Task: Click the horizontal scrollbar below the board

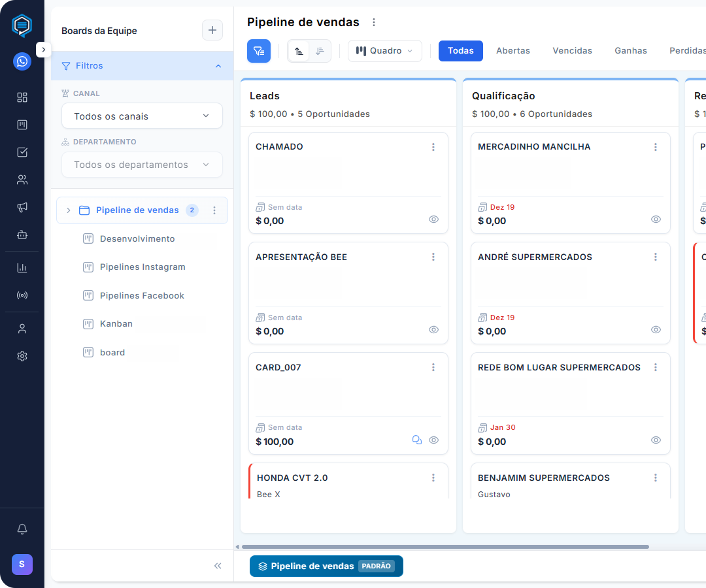Action: (445, 547)
